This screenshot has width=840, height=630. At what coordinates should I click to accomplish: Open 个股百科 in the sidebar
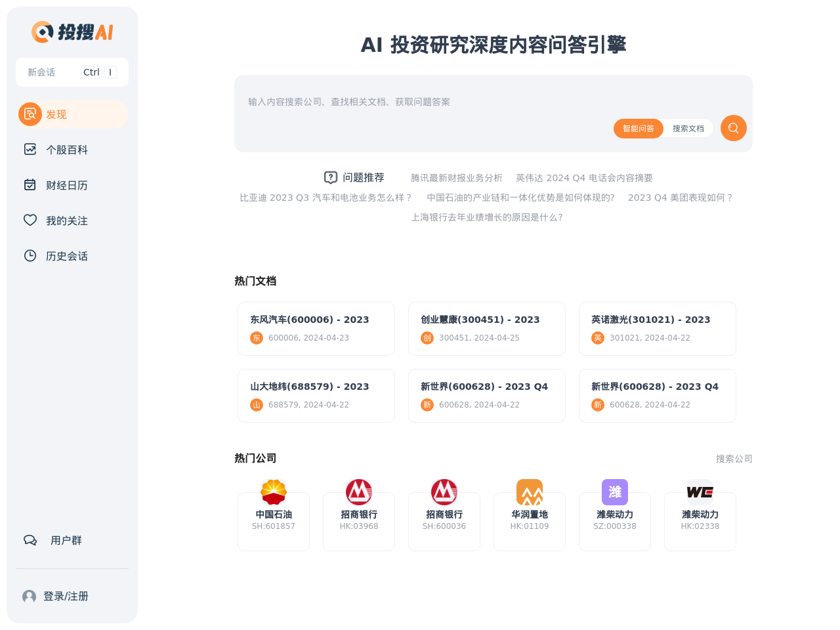click(72, 150)
